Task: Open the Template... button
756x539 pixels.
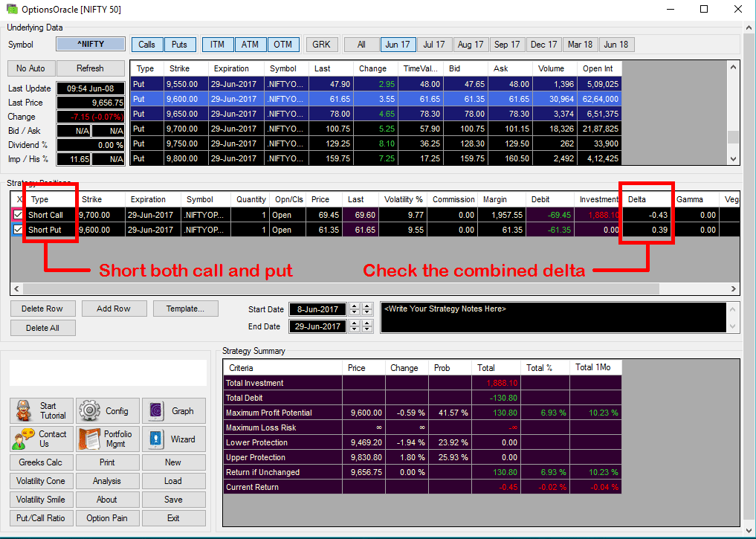Action: (186, 309)
